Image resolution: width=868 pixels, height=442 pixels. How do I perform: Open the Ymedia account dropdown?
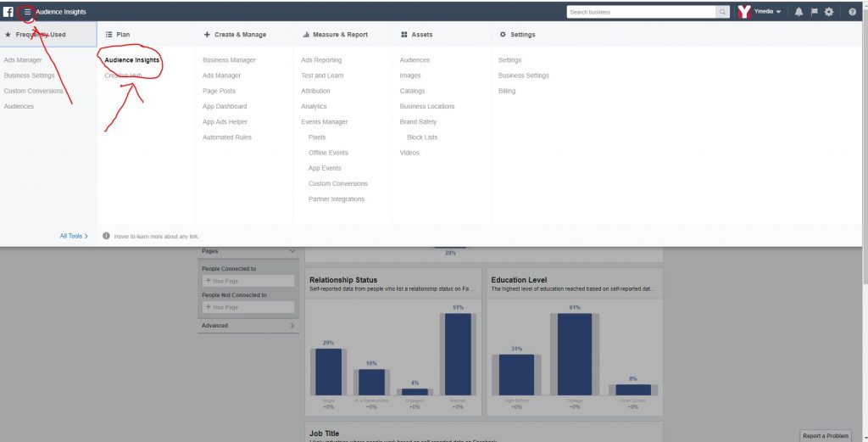767,12
